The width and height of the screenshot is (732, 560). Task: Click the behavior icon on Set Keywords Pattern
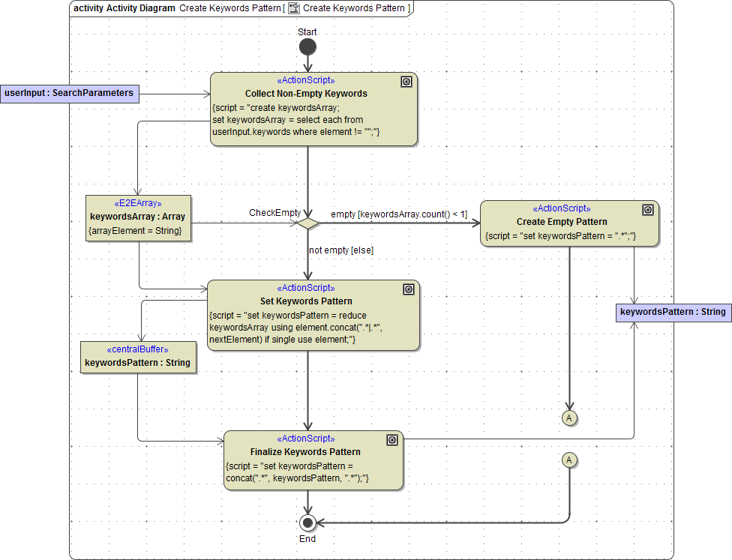point(409,289)
